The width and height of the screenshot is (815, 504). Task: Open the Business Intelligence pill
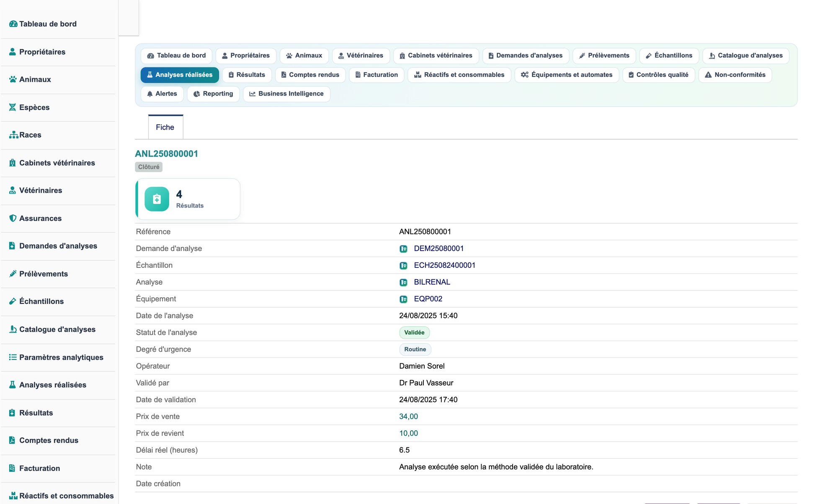pyautogui.click(x=286, y=94)
